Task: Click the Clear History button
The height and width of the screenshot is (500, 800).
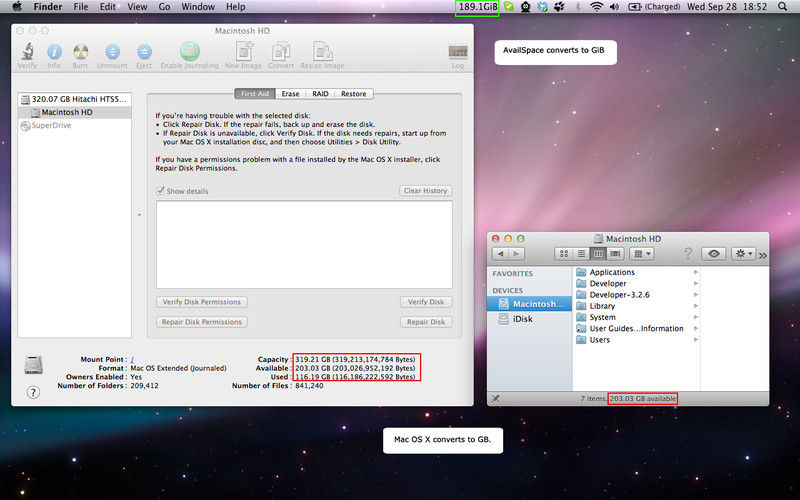Action: (426, 191)
